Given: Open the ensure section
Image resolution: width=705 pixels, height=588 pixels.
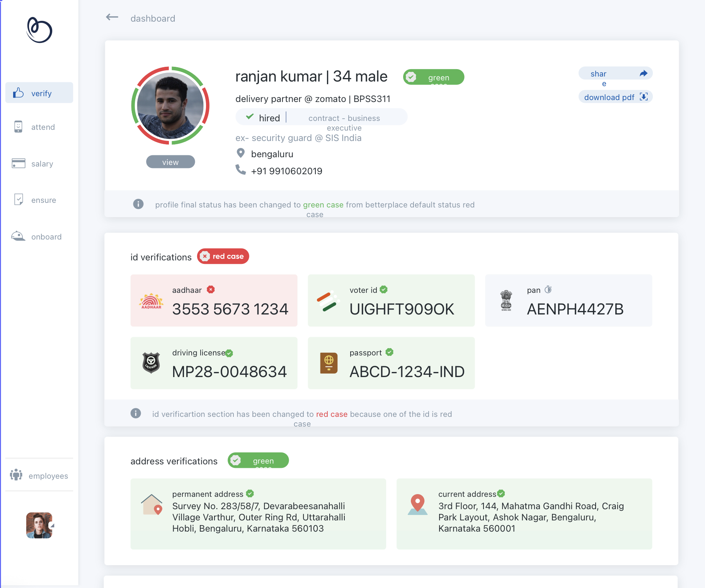Looking at the screenshot, I should click(x=39, y=200).
